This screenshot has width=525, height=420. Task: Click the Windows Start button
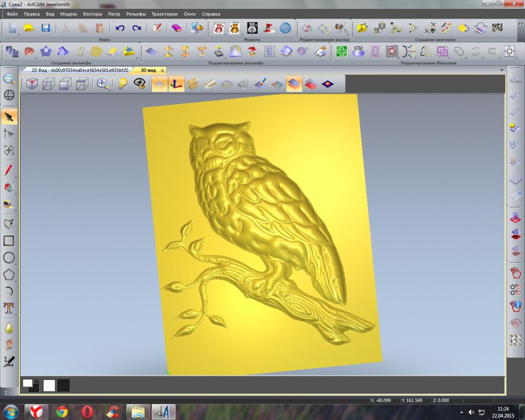click(x=10, y=412)
